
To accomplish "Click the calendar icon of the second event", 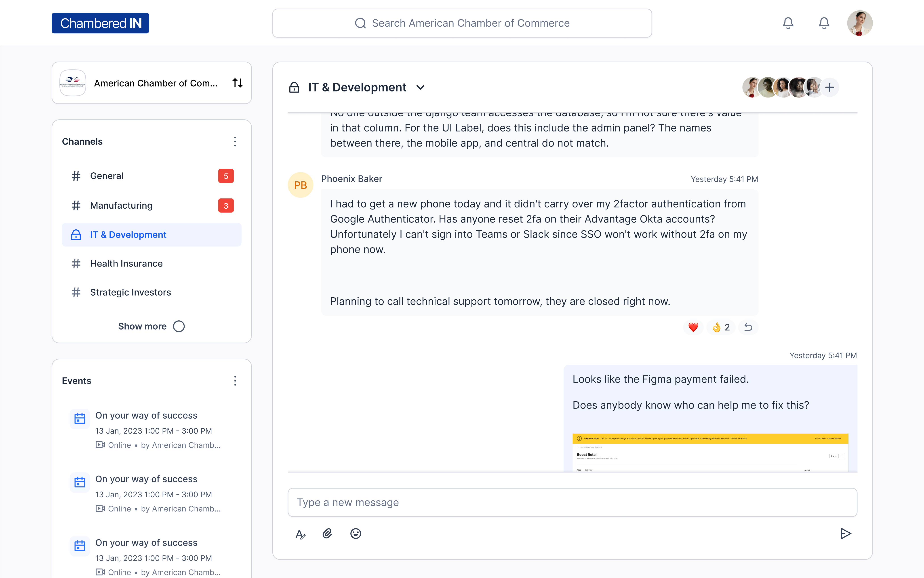I will [80, 482].
